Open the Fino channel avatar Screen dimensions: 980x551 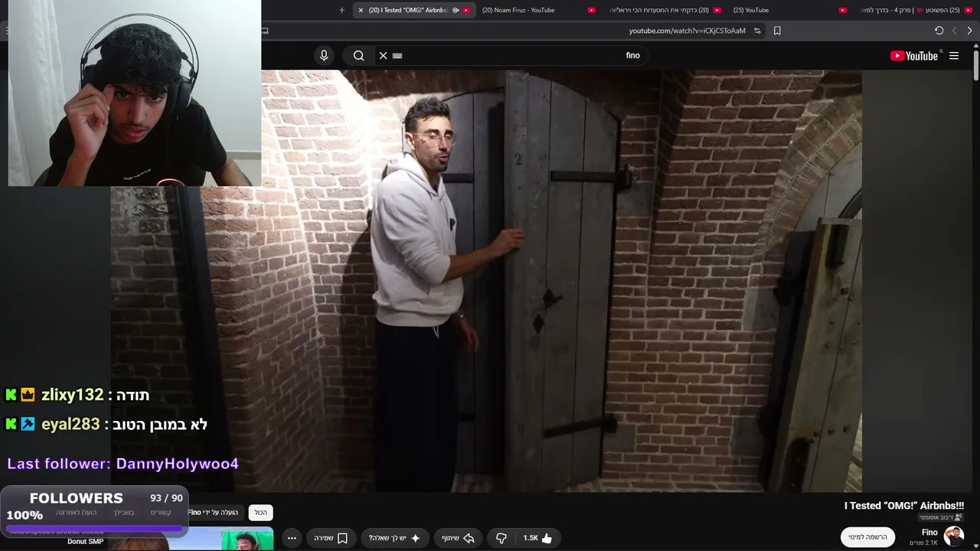click(x=954, y=536)
